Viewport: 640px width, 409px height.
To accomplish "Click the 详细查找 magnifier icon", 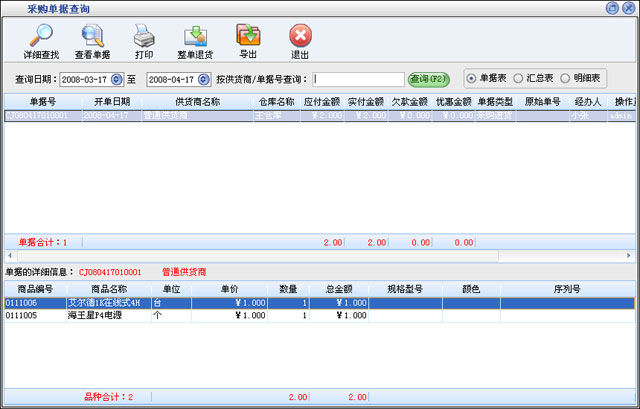I will click(40, 37).
